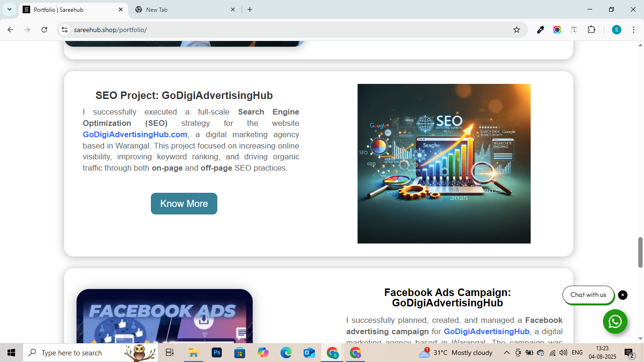Click the text 'T' extension icon
The height and width of the screenshot is (362, 644).
574,30
